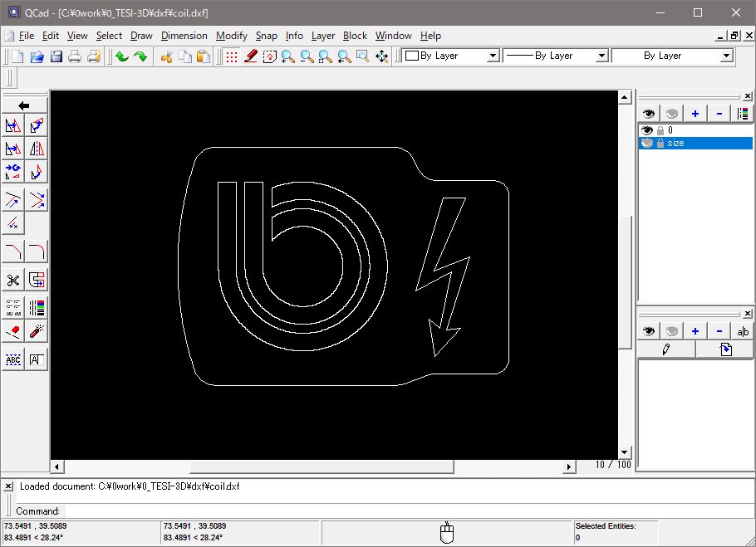756x547 pixels.
Task: Toggle draft mode red pen icon
Action: [x=251, y=56]
